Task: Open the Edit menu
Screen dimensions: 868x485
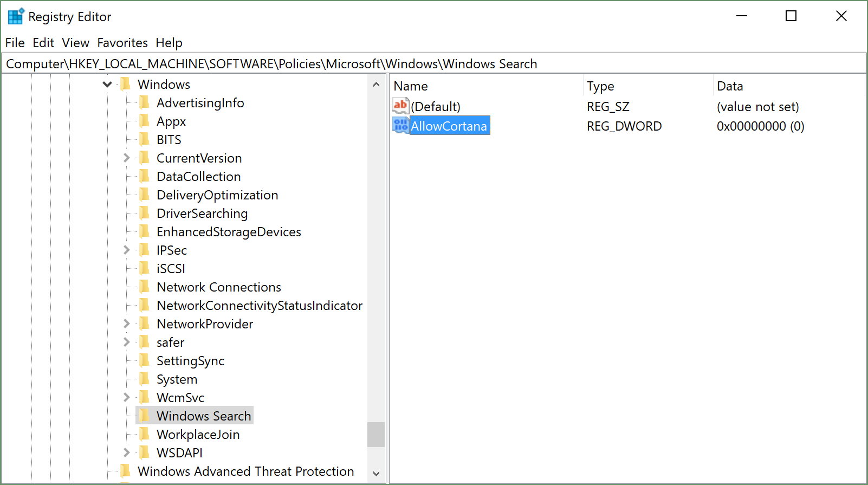Action: pyautogui.click(x=43, y=43)
